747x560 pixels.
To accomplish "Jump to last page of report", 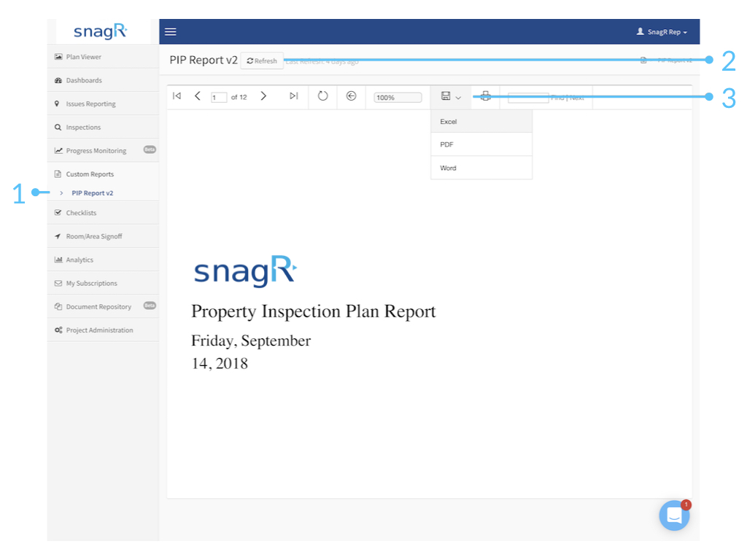I will coord(293,96).
